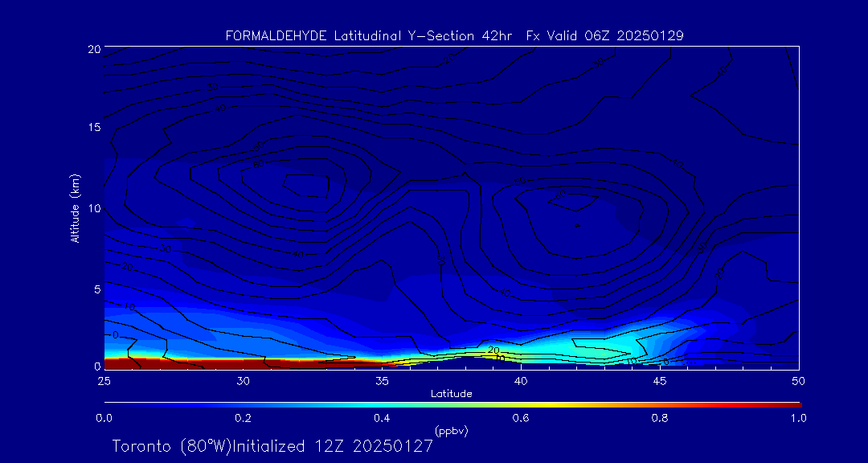868x463 pixels.
Task: Click latitude axis tick label 50
Action: coord(799,380)
